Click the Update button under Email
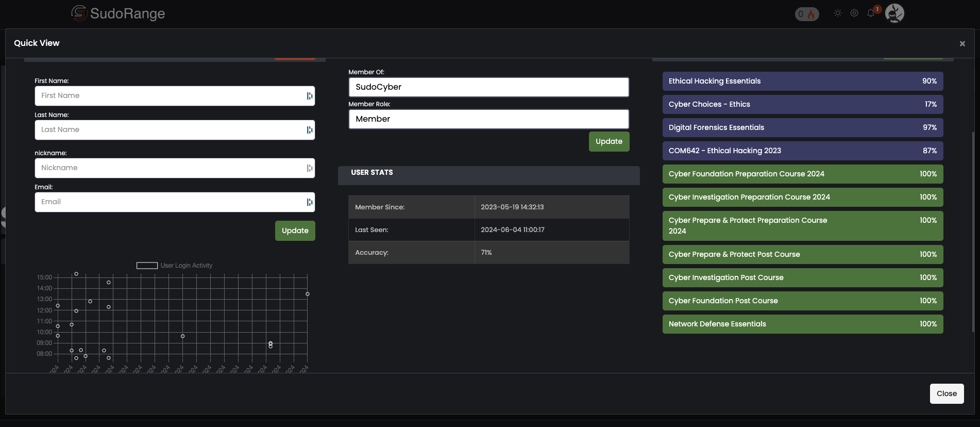The image size is (980, 427). [x=295, y=231]
